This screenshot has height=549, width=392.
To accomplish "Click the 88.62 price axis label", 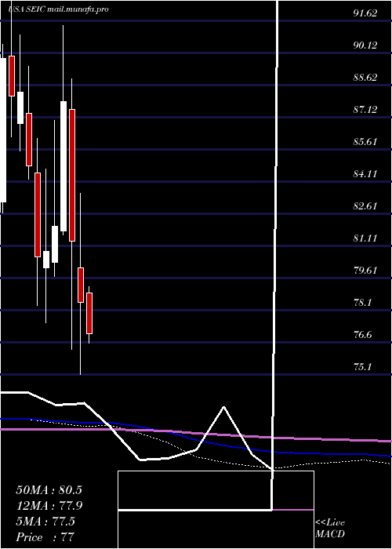I will coord(365,78).
